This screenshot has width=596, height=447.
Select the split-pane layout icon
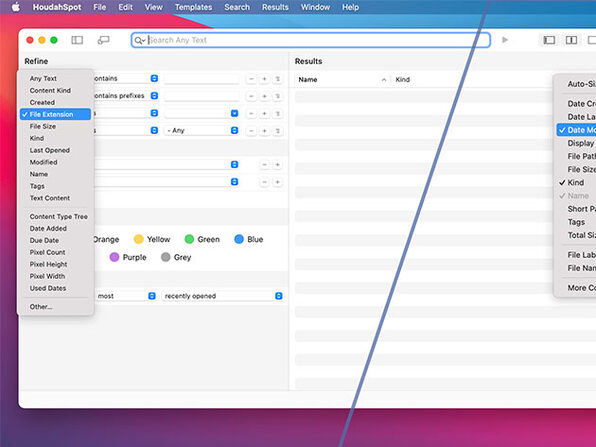[x=571, y=40]
